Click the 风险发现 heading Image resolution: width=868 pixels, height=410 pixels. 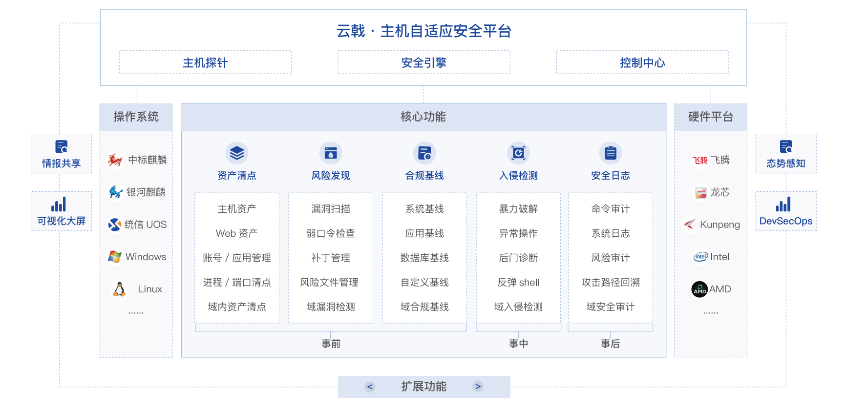pos(331,176)
